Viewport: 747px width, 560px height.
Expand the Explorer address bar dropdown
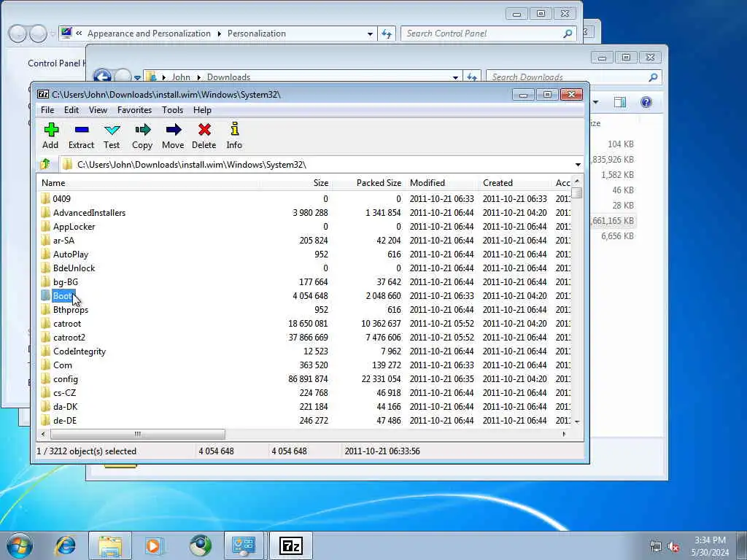(x=455, y=77)
